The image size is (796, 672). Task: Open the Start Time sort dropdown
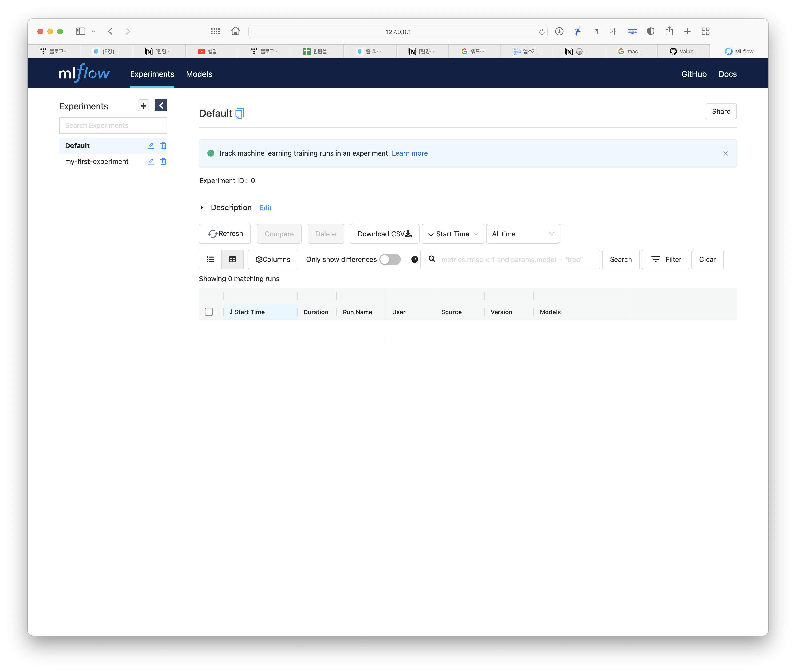[x=452, y=234]
